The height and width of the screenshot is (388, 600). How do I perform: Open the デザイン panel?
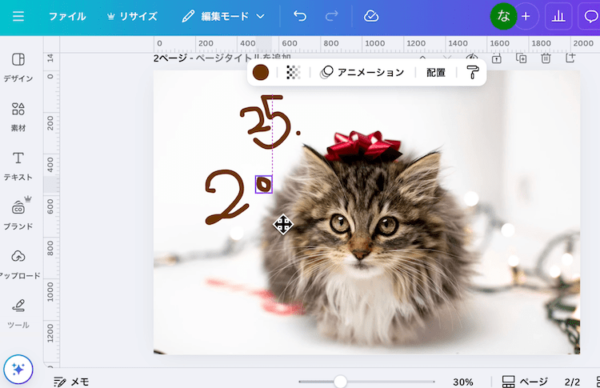point(18,67)
